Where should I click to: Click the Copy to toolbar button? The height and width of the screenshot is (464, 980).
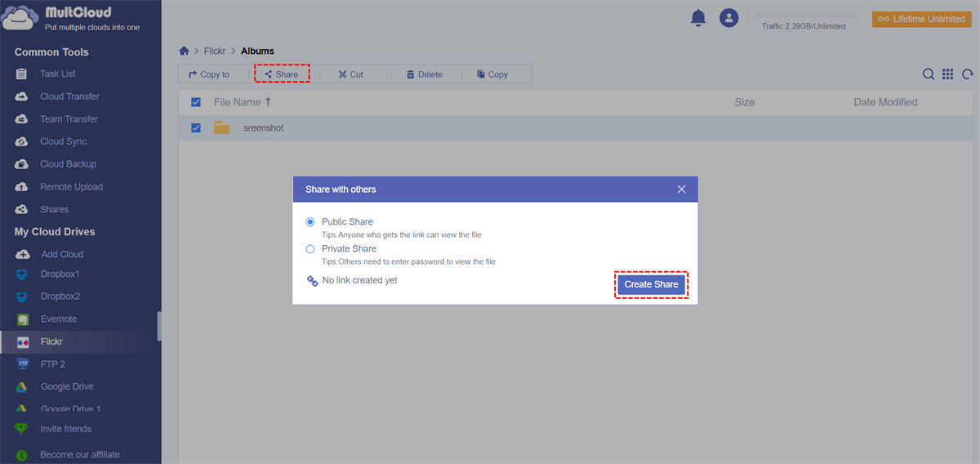coord(209,74)
